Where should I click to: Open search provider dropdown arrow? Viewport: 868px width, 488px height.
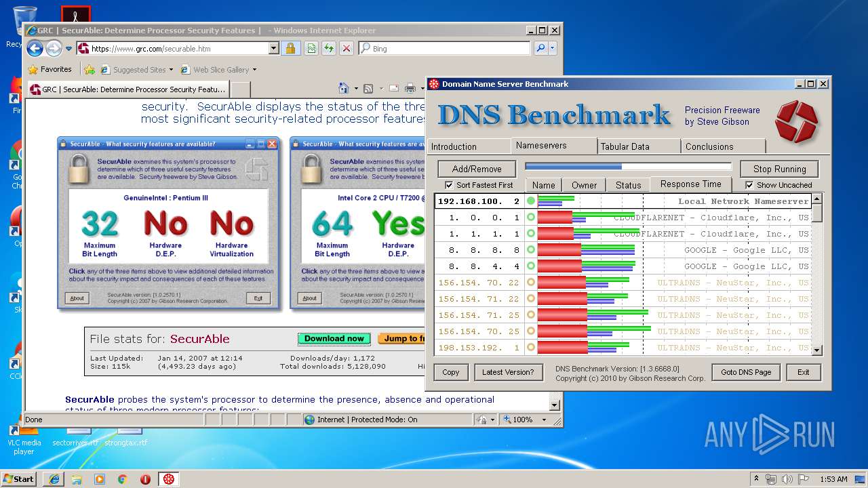tap(553, 49)
